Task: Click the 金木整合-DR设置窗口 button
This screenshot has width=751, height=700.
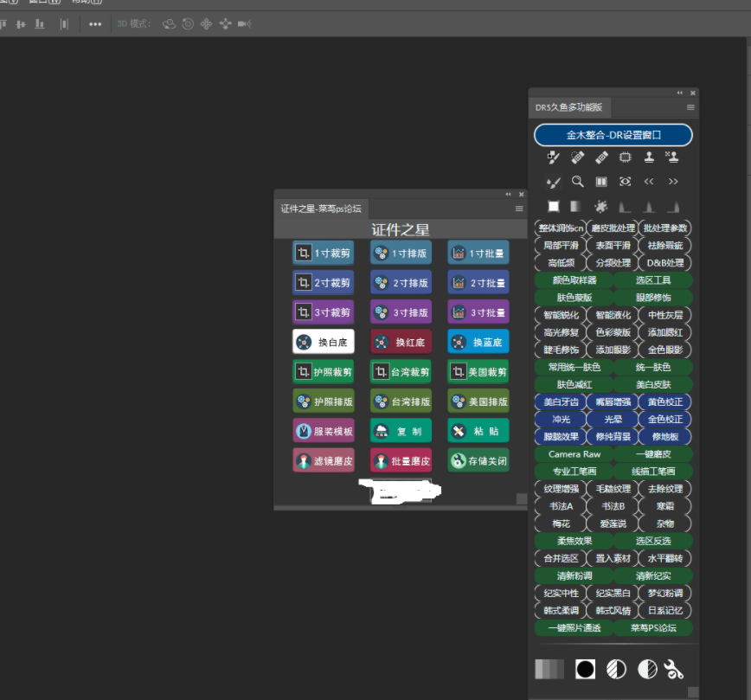Action: (613, 135)
